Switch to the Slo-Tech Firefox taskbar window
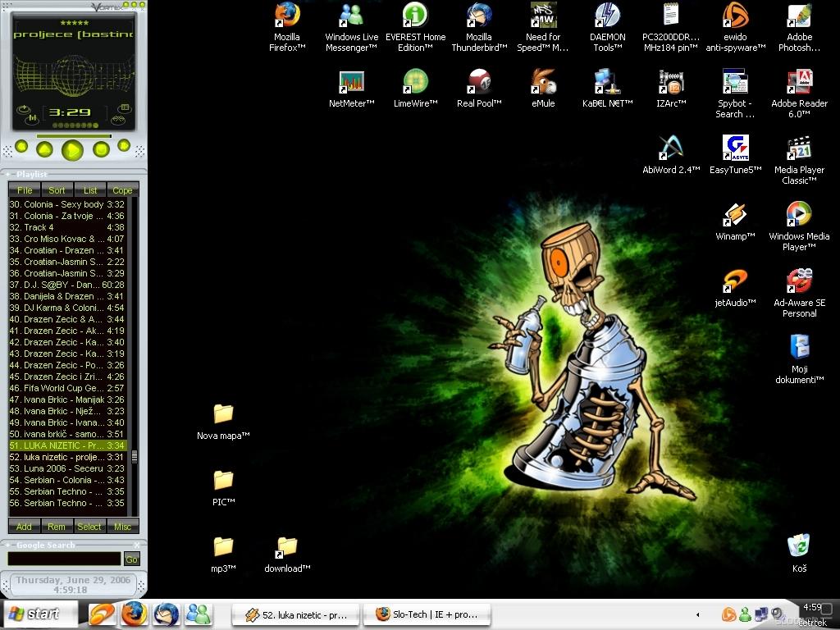840x630 pixels. pyautogui.click(x=427, y=614)
